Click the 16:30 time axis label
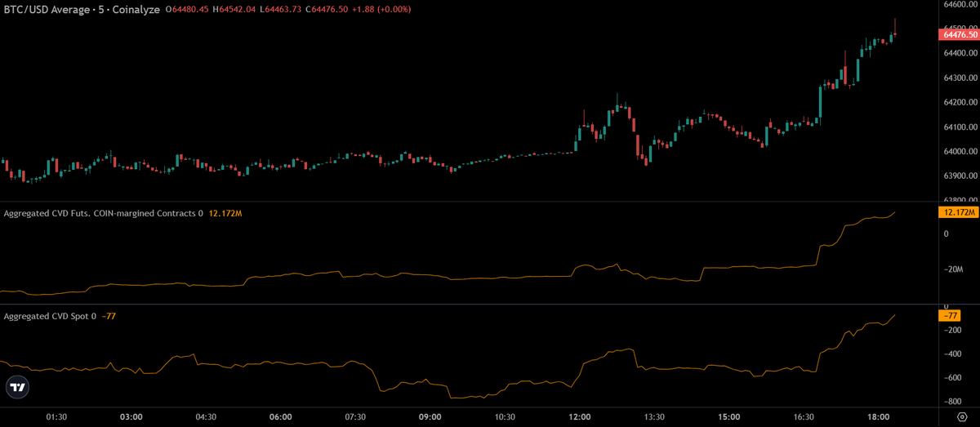 [804, 416]
